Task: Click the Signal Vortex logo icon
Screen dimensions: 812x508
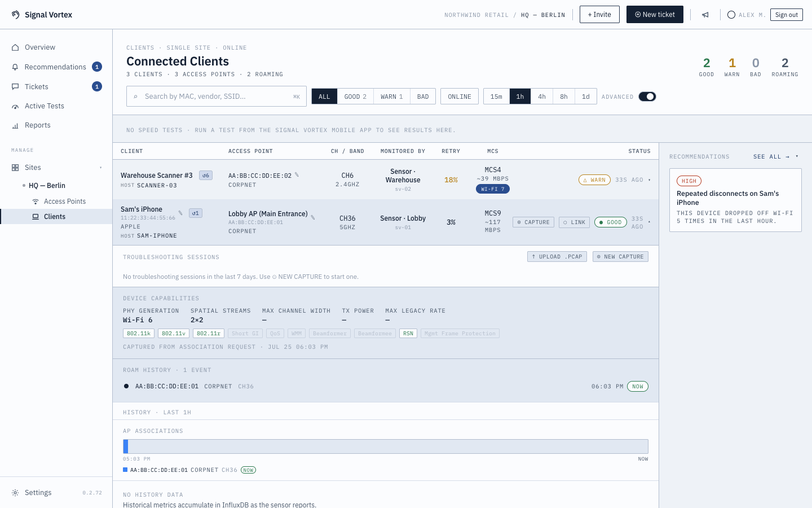Action: click(15, 15)
